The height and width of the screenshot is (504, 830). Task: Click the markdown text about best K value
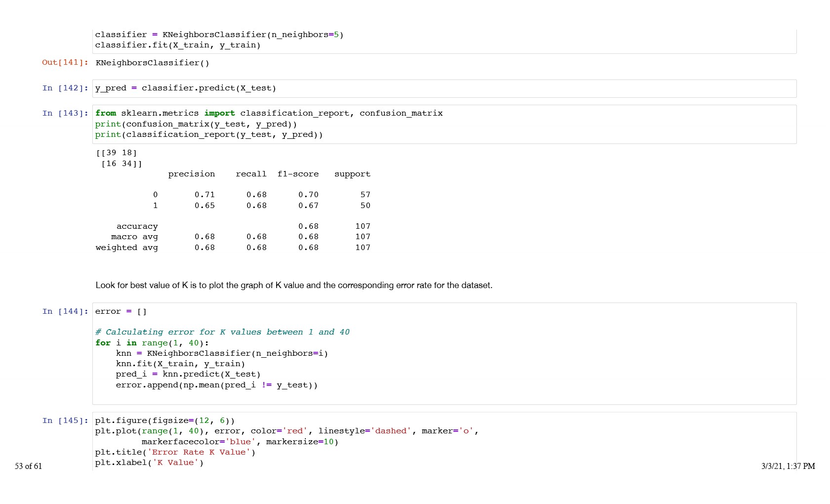point(294,285)
